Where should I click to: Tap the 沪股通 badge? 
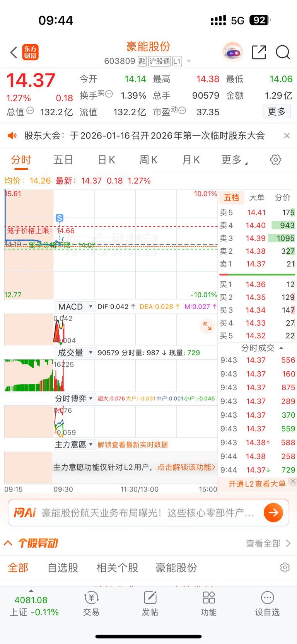[159, 61]
